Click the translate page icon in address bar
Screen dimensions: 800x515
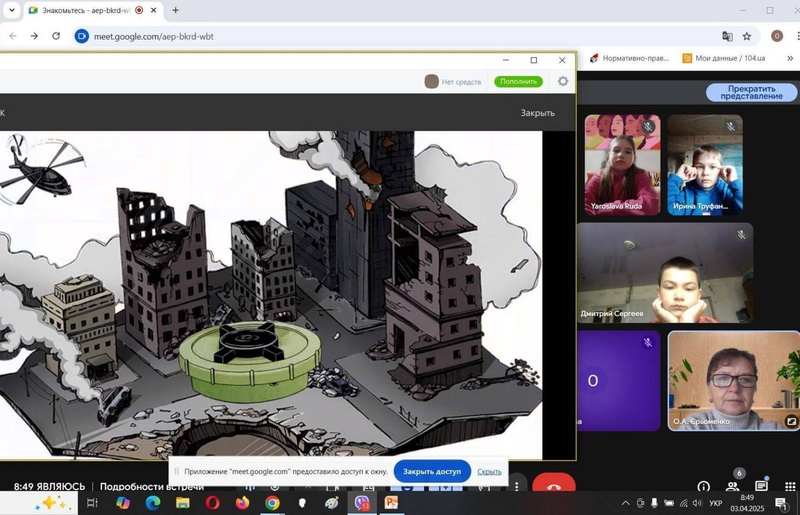coord(727,36)
